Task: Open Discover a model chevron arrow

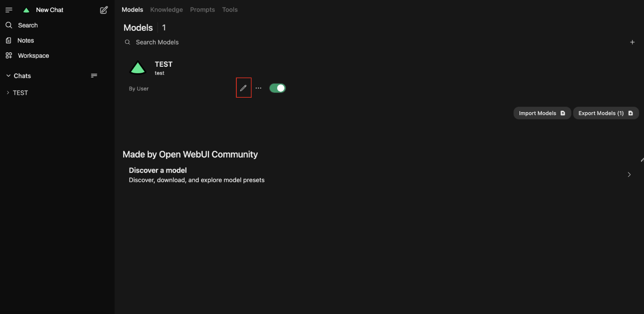Action: (629, 174)
